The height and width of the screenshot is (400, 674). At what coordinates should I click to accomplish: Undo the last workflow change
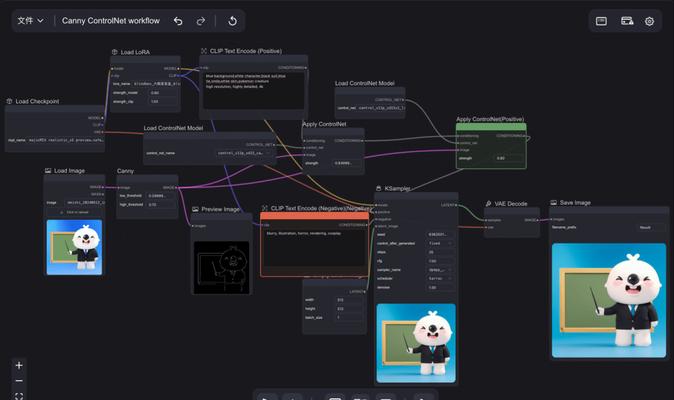coord(178,21)
